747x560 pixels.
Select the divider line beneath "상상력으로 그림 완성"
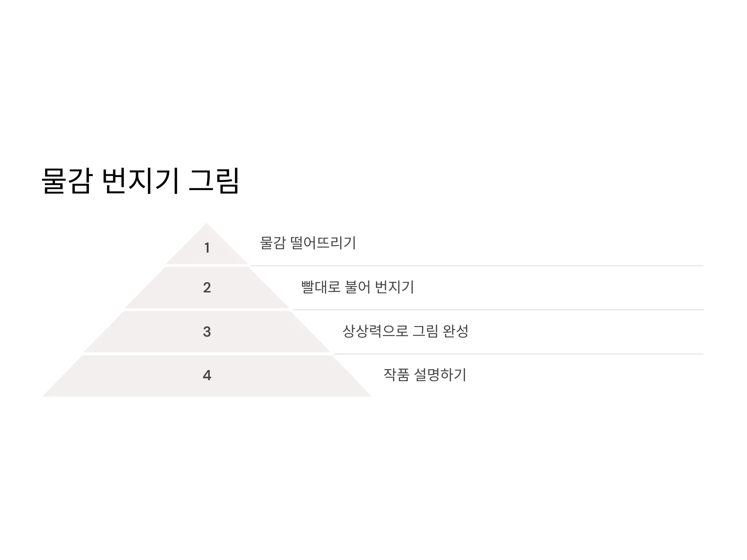pyautogui.click(x=518, y=354)
